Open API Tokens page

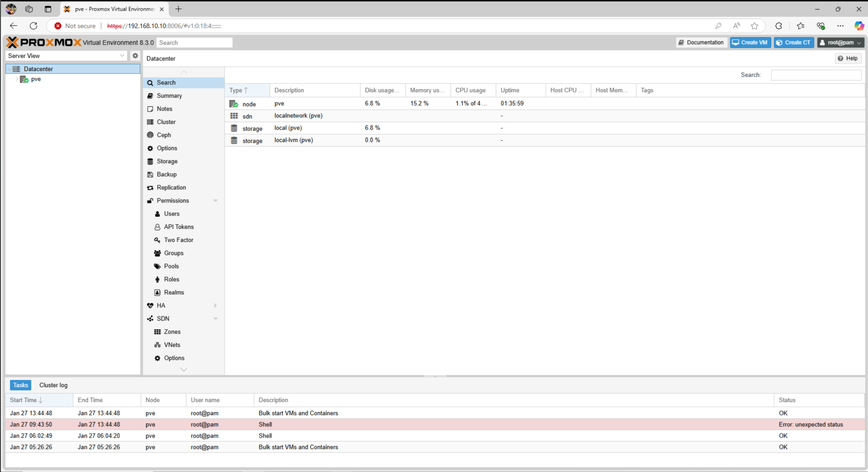tap(183, 227)
